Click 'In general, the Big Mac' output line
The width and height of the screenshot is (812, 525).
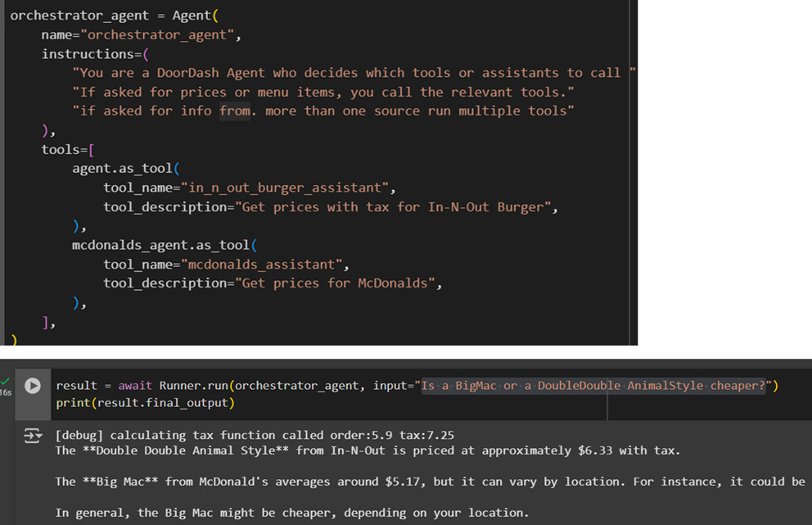(292, 513)
